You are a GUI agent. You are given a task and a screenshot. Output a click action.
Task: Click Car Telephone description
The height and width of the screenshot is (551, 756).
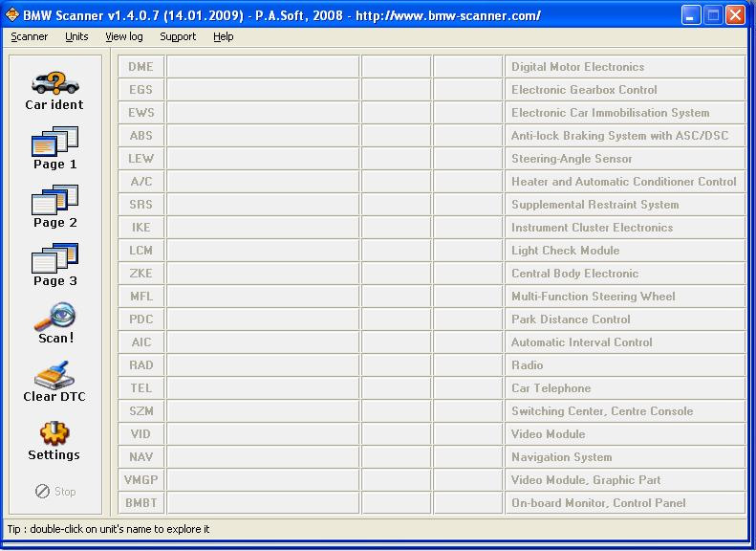pyautogui.click(x=551, y=388)
